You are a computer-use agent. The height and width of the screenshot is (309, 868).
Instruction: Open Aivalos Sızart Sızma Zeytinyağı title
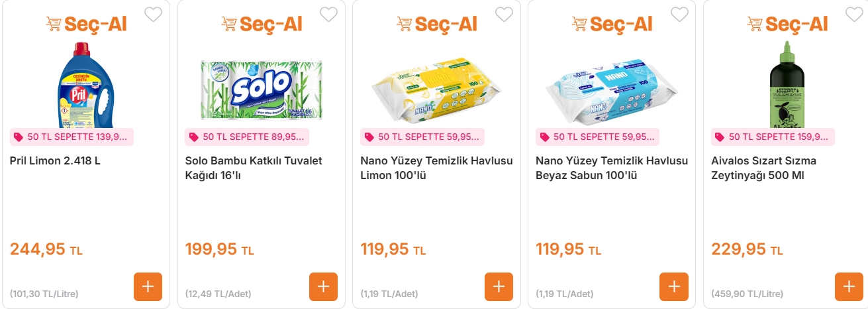(x=763, y=168)
